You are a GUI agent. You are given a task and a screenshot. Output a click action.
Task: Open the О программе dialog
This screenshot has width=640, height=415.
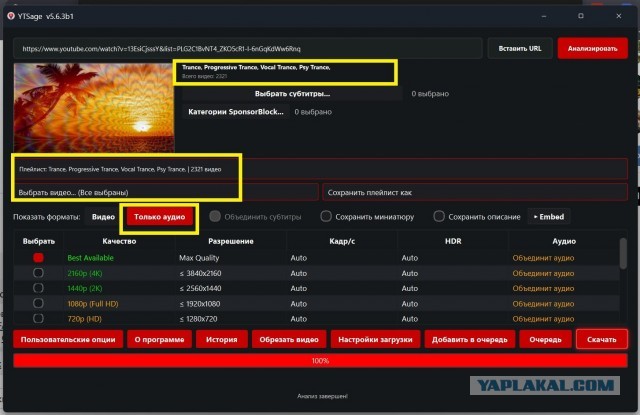click(159, 340)
